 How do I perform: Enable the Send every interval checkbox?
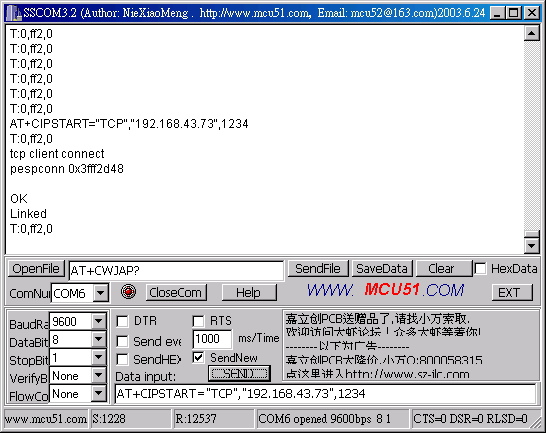click(122, 341)
